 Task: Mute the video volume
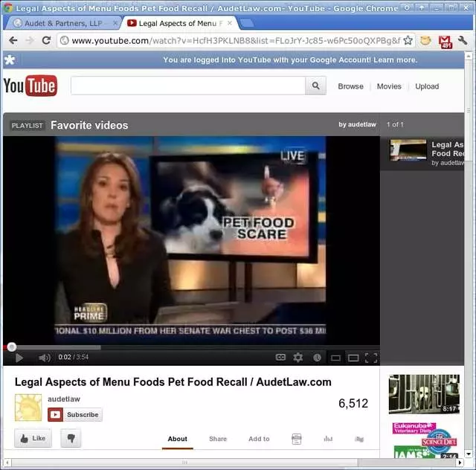pyautogui.click(x=45, y=358)
